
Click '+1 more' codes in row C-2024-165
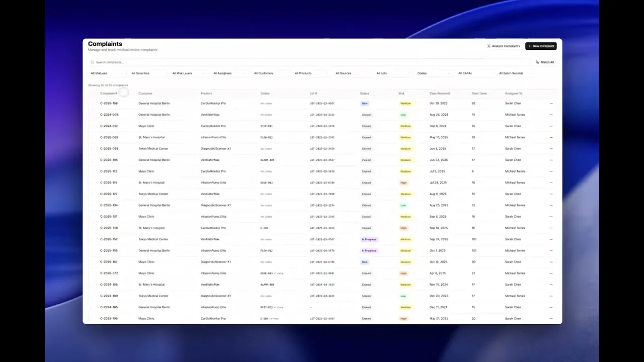click(x=278, y=307)
